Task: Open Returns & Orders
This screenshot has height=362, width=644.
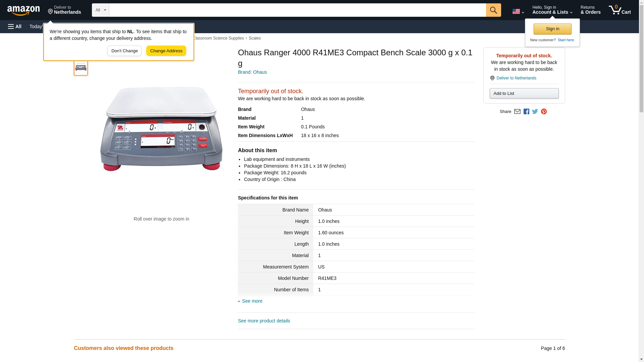Action: click(590, 10)
